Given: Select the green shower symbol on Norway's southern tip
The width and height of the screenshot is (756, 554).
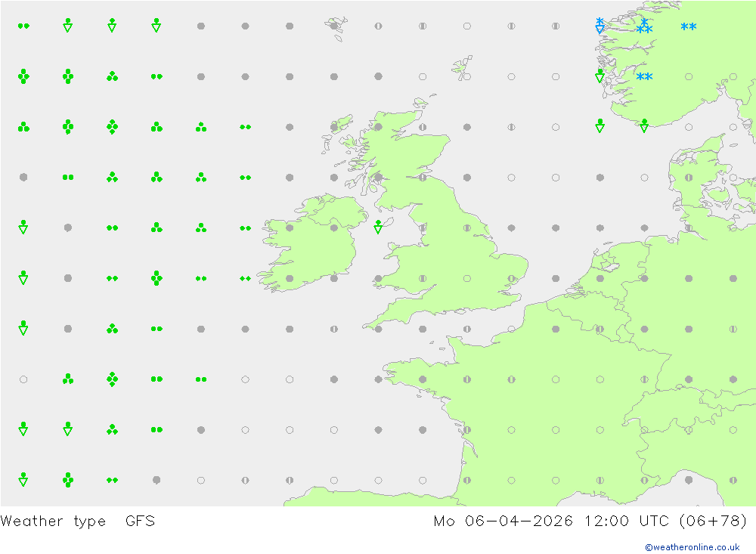Looking at the screenshot, I should tap(644, 126).
